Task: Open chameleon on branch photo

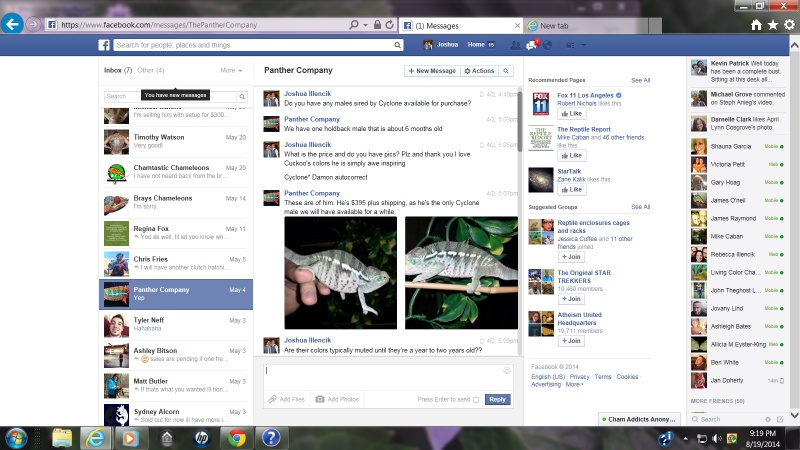Action: [x=461, y=273]
